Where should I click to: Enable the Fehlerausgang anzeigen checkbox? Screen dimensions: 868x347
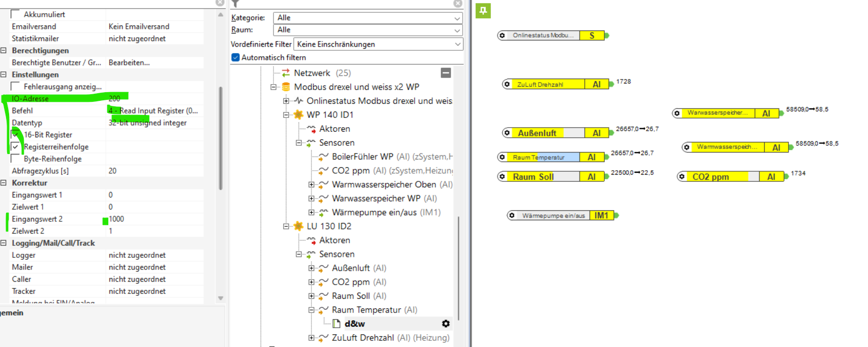[15, 87]
